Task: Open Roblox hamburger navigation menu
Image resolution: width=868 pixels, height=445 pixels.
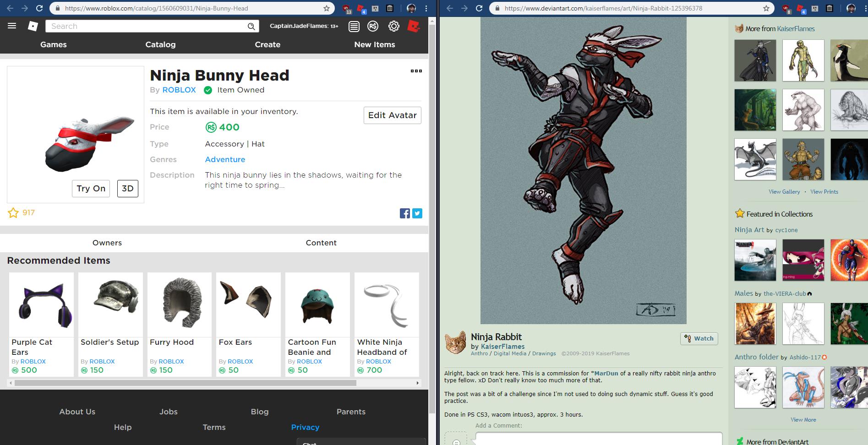Action: pos(12,26)
